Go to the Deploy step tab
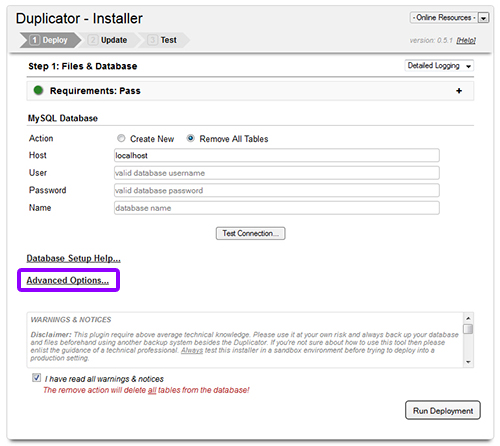 pyautogui.click(x=50, y=40)
